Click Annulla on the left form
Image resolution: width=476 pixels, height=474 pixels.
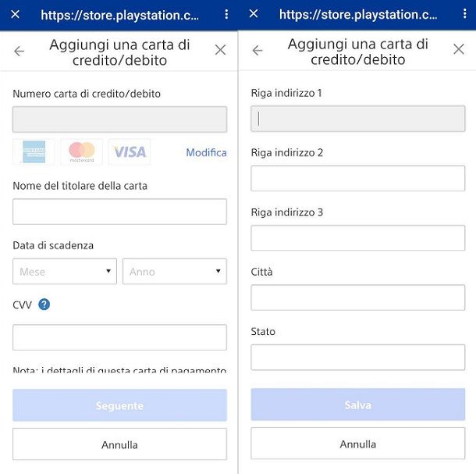pyautogui.click(x=120, y=444)
